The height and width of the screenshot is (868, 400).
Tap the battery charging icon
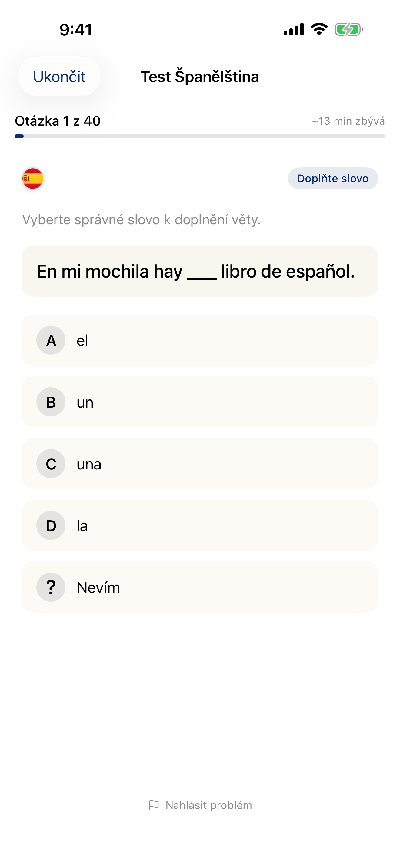(x=348, y=29)
